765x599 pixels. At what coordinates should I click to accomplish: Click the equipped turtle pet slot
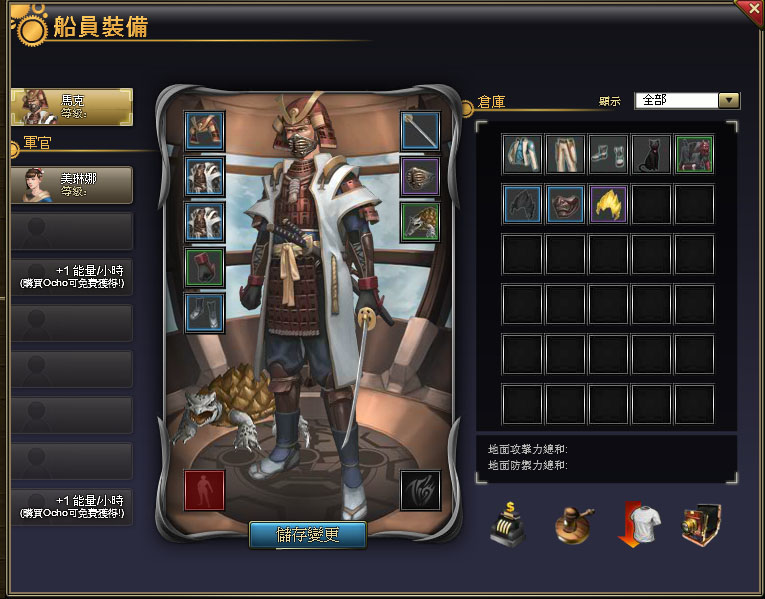click(x=420, y=222)
